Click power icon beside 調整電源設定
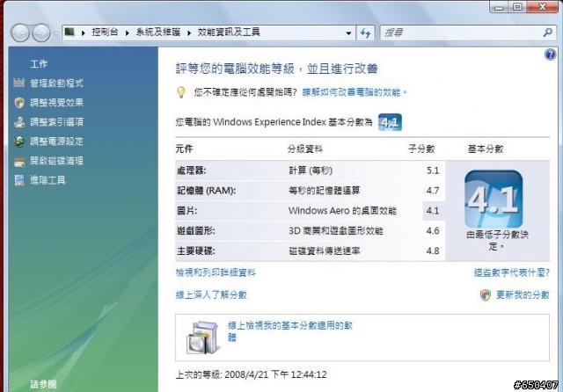 coord(19,142)
